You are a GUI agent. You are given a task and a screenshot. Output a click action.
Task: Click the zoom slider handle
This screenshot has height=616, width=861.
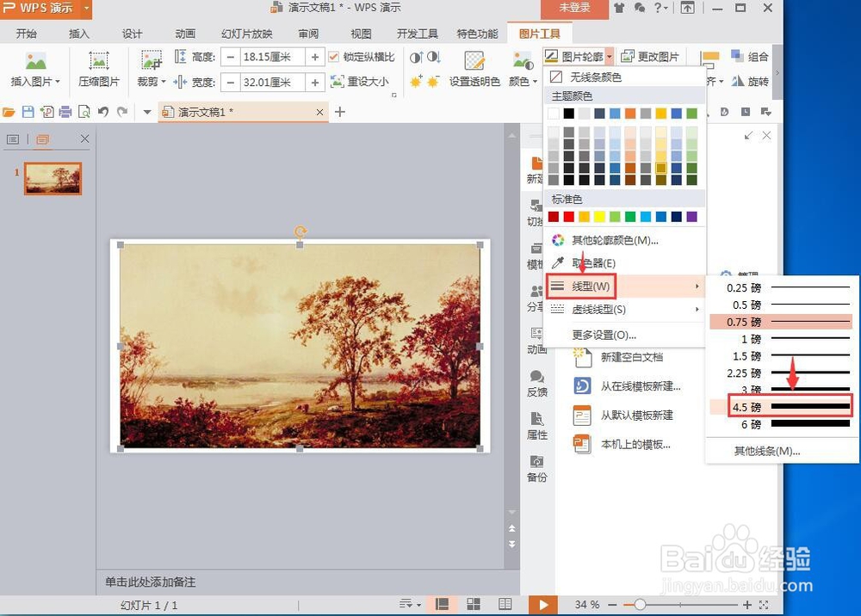pos(640,605)
